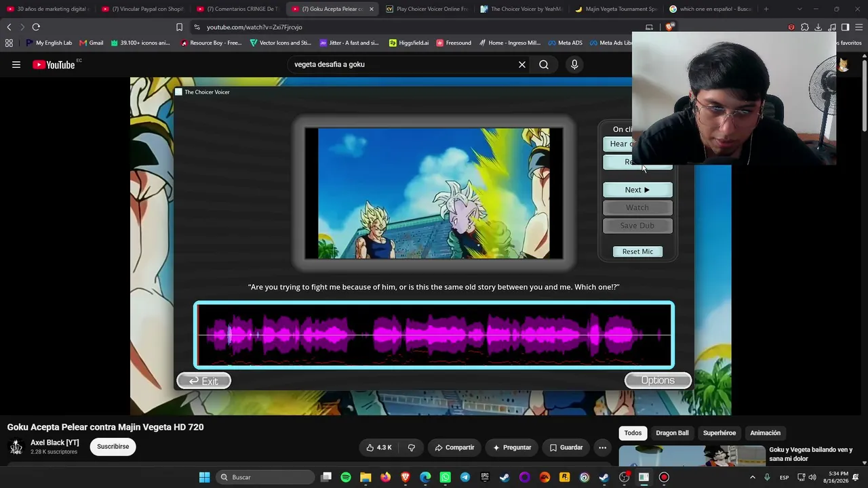Open the Axel Black [YT] channel avatar
This screenshot has width=868, height=488.
[16, 447]
